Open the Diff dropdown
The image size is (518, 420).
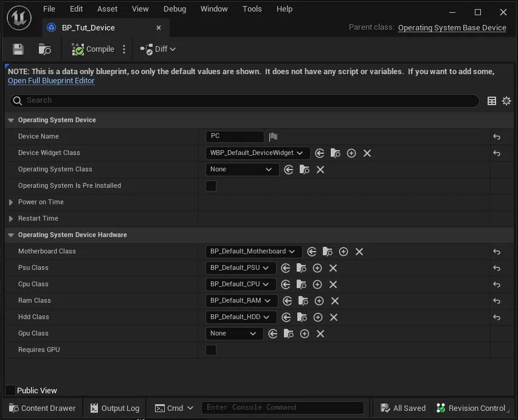click(x=158, y=49)
